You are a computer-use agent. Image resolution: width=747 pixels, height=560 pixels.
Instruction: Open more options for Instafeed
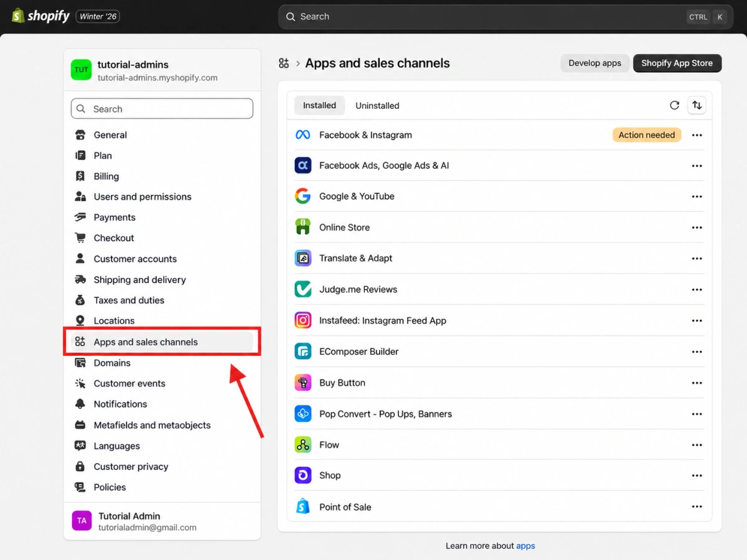(x=697, y=320)
